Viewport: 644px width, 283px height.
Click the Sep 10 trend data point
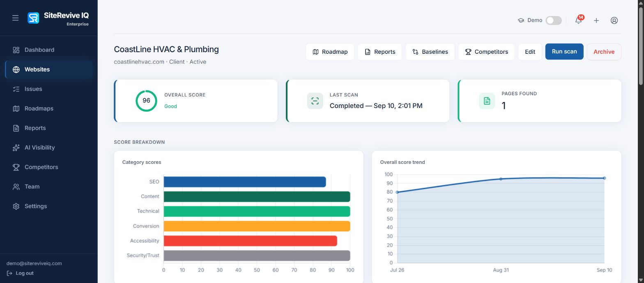click(x=604, y=178)
